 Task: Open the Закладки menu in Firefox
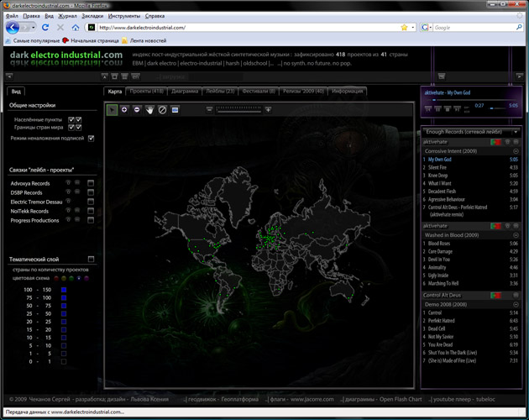coord(92,16)
